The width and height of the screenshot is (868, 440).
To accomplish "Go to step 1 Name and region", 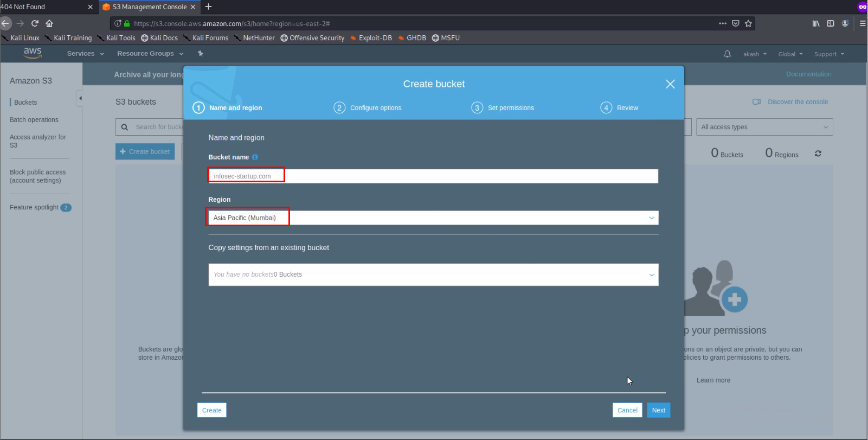I will click(x=228, y=108).
